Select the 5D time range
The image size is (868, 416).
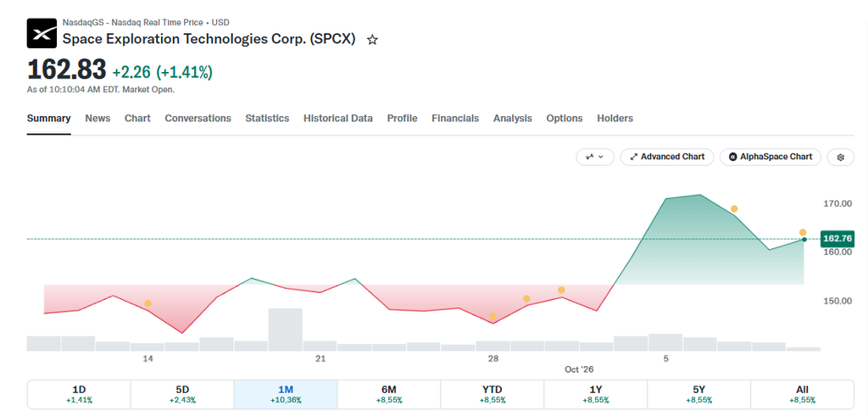pos(182,395)
